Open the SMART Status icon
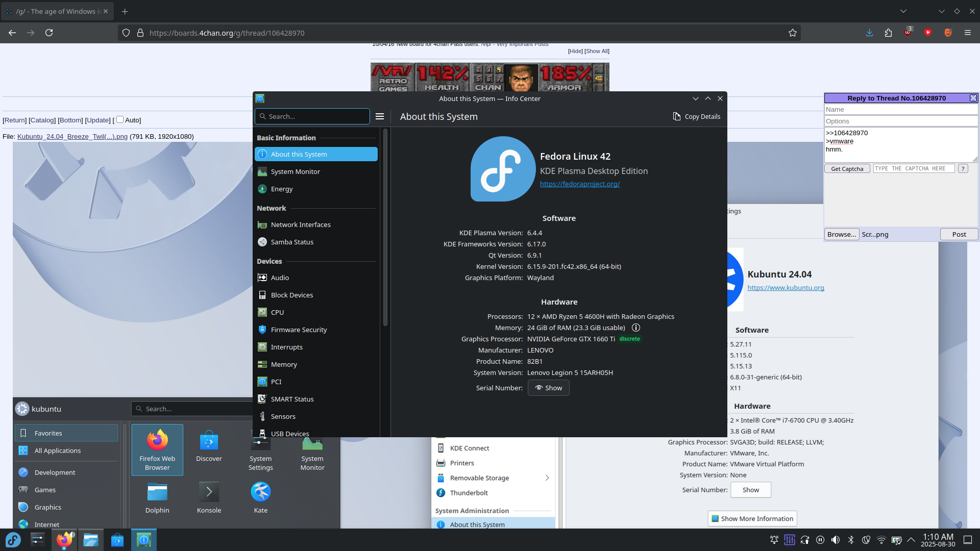Screen dimensions: 980x551 pyautogui.click(x=262, y=399)
